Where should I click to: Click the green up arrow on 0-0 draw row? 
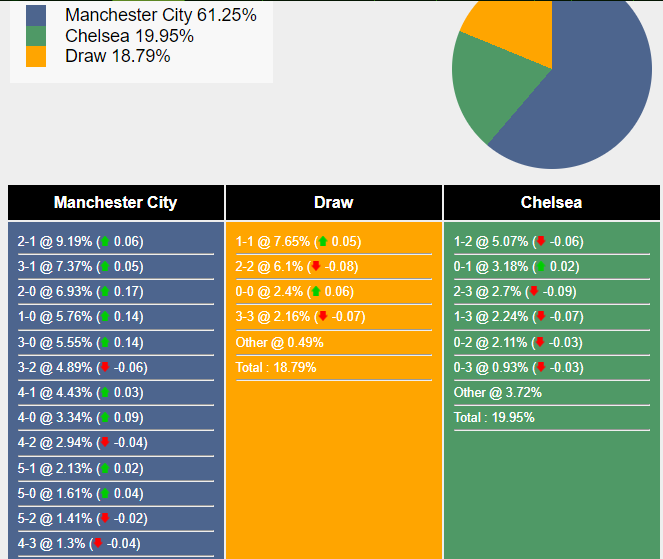pyautogui.click(x=316, y=291)
